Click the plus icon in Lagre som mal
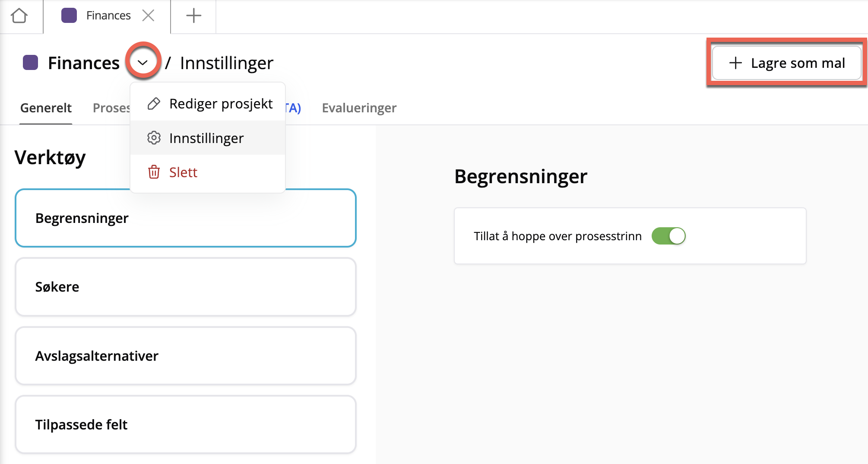The height and width of the screenshot is (464, 868). pos(735,63)
